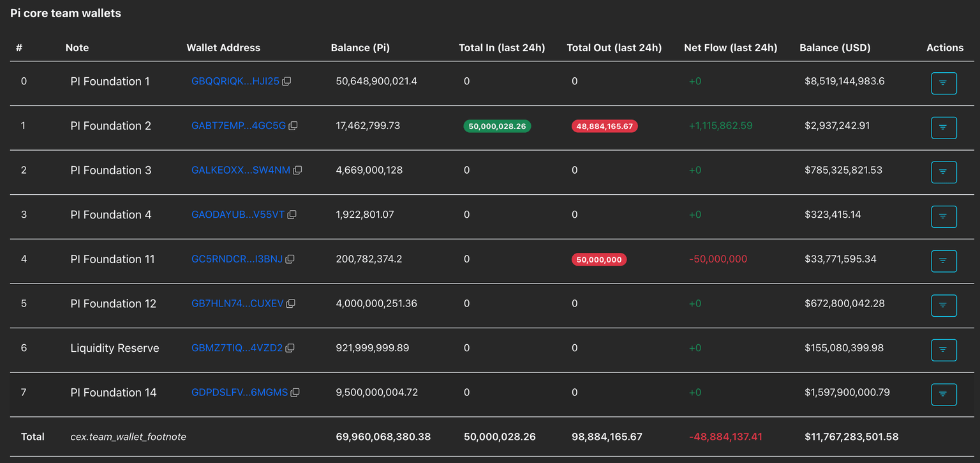Copy the PI Foundation 1 wallet address
980x463 pixels.
(x=286, y=82)
